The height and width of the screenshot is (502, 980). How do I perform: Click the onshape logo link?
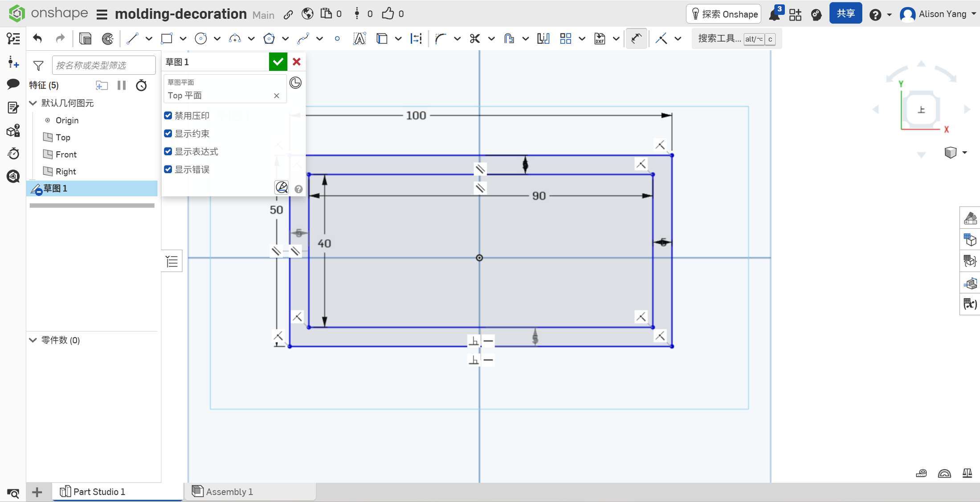pyautogui.click(x=48, y=13)
